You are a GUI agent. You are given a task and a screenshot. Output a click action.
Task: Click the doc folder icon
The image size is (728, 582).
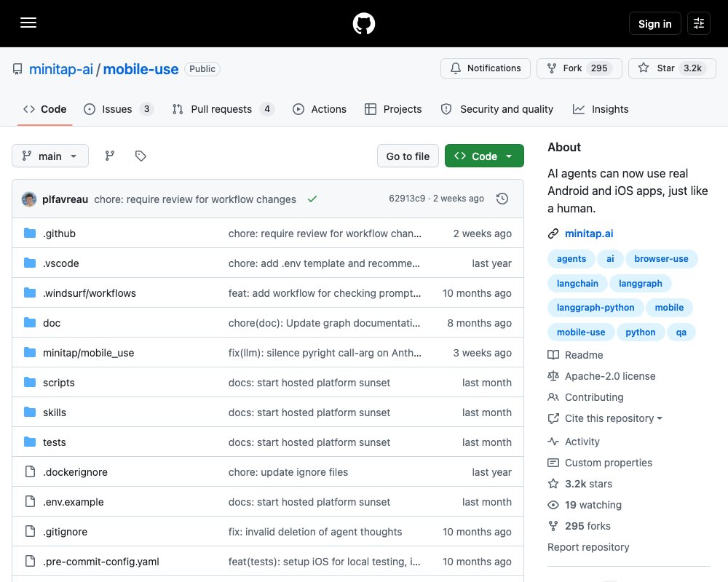point(30,322)
